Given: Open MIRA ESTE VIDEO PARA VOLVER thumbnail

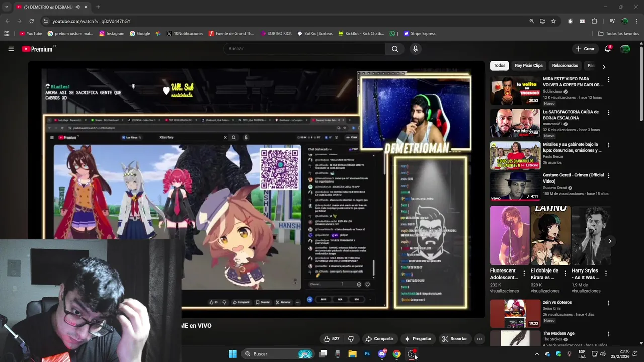Looking at the screenshot, I should pos(515,90).
